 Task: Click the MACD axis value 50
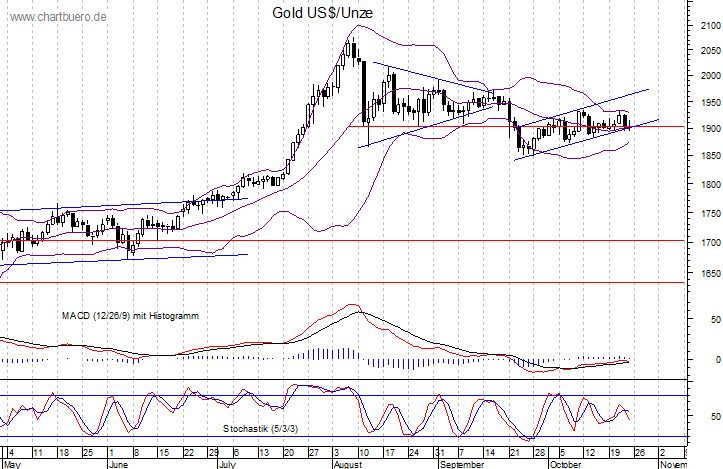(716, 320)
